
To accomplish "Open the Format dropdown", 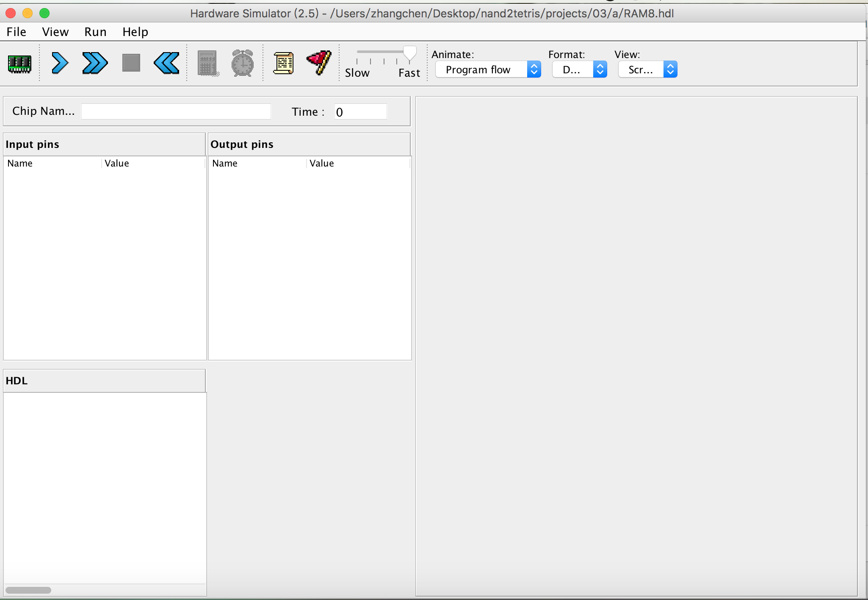I will (x=579, y=69).
